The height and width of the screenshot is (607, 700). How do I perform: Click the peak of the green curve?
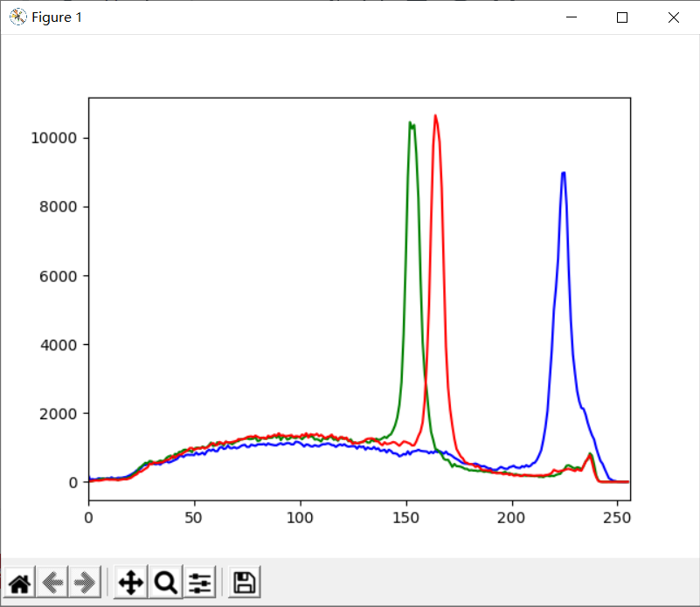410,123
